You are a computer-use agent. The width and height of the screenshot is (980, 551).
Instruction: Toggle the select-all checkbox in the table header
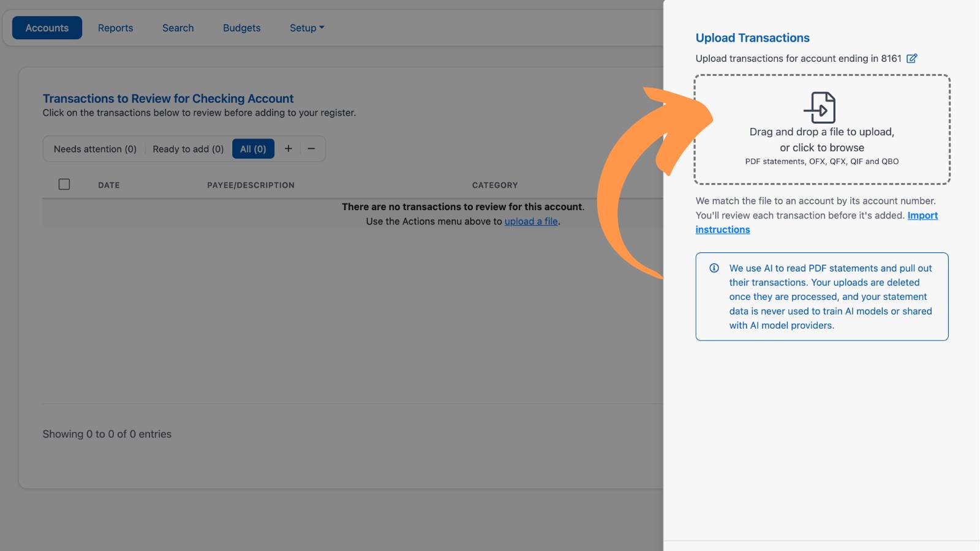pos(64,184)
